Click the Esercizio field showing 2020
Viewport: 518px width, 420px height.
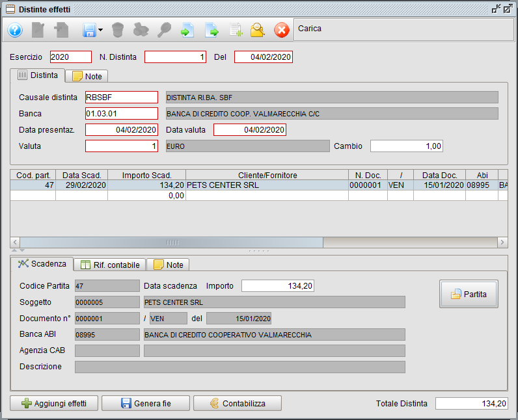(x=71, y=57)
